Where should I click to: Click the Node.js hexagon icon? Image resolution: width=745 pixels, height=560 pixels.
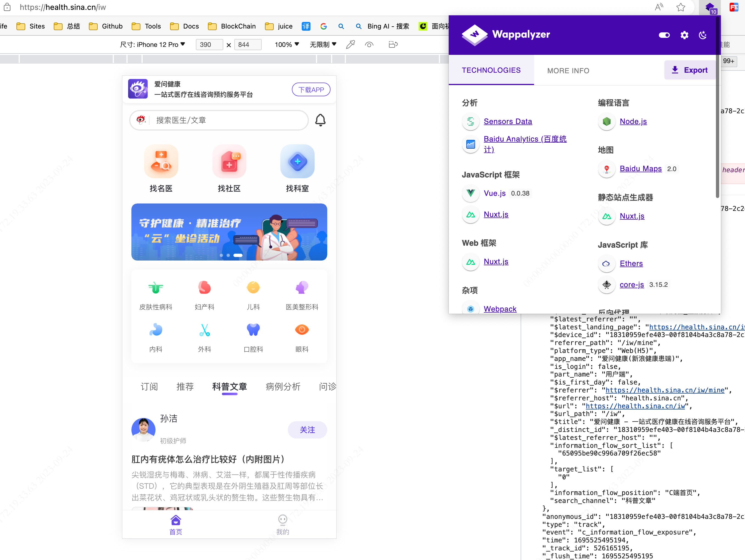point(606,121)
